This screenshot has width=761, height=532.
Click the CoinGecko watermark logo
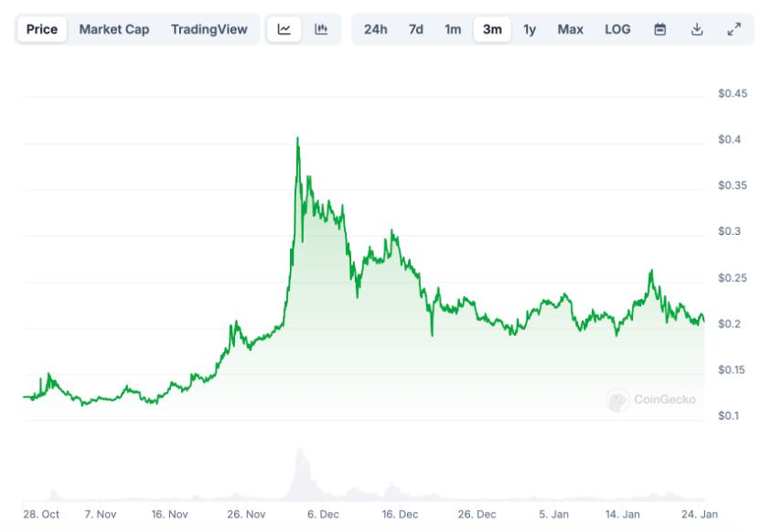pos(651,399)
